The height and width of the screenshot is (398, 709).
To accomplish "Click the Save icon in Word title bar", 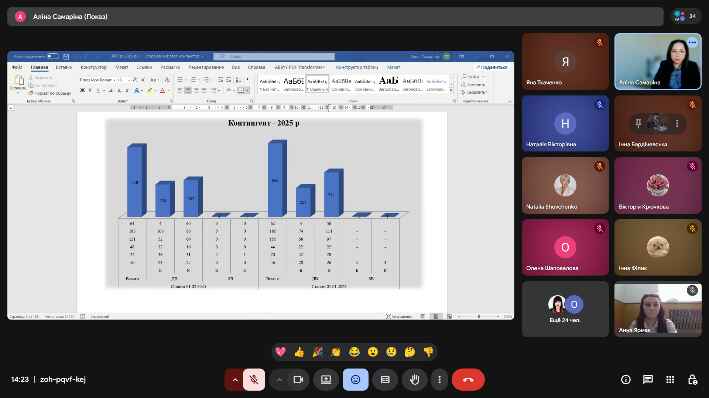I will click(66, 56).
